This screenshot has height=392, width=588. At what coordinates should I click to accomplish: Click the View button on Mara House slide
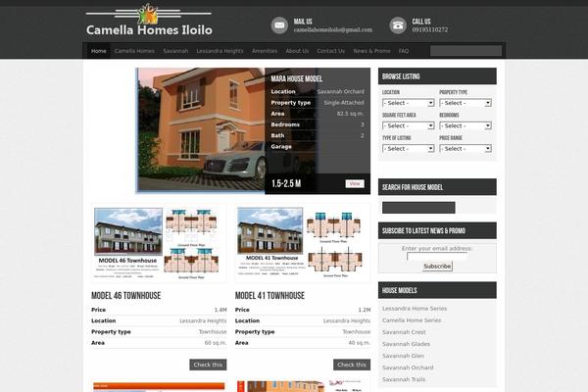coord(355,184)
